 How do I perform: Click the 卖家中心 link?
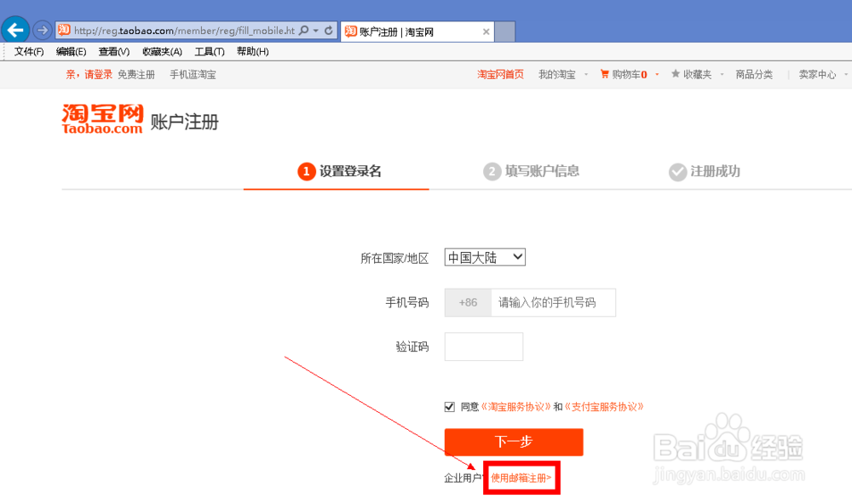[817, 74]
